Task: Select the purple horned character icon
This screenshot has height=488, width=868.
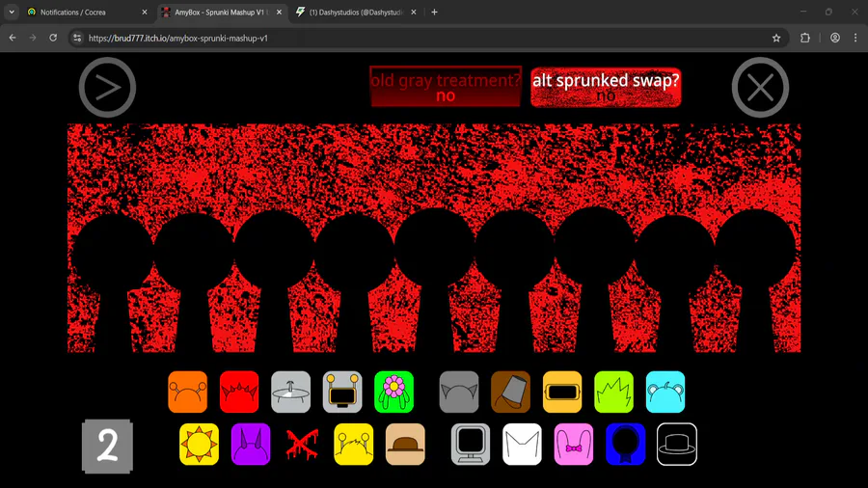Action: (251, 445)
